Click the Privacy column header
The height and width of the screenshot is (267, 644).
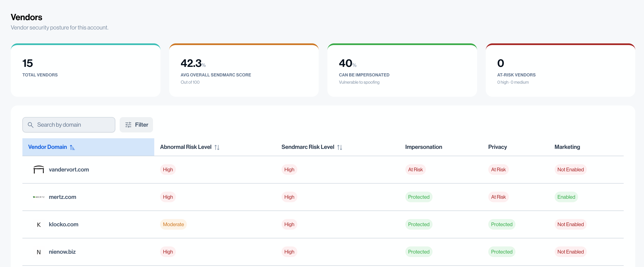(497, 147)
